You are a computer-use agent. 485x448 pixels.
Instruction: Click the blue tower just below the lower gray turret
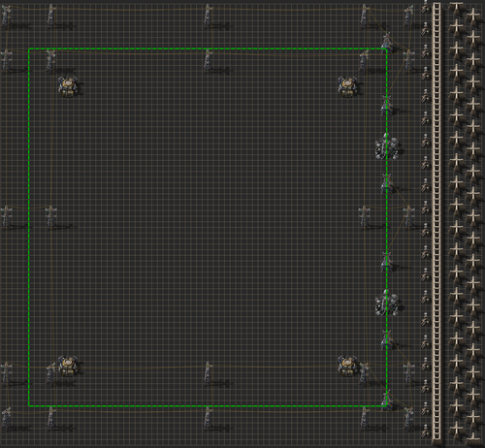tap(387, 340)
